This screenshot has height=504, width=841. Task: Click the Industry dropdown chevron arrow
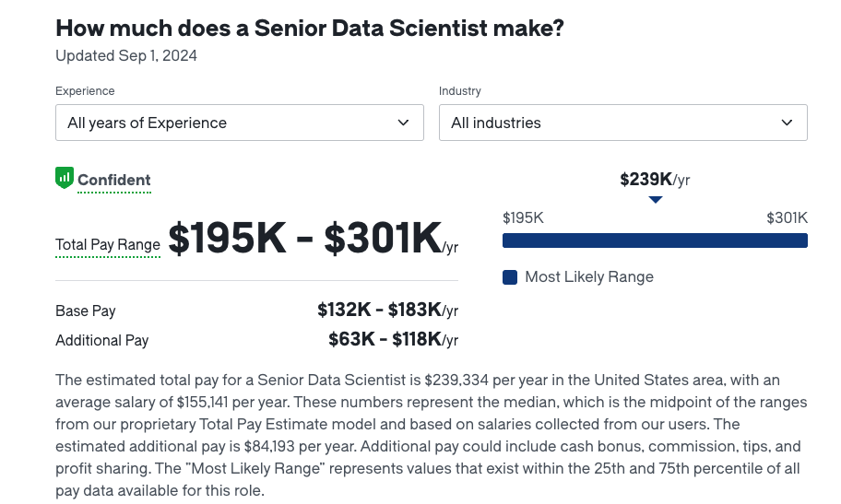[787, 123]
